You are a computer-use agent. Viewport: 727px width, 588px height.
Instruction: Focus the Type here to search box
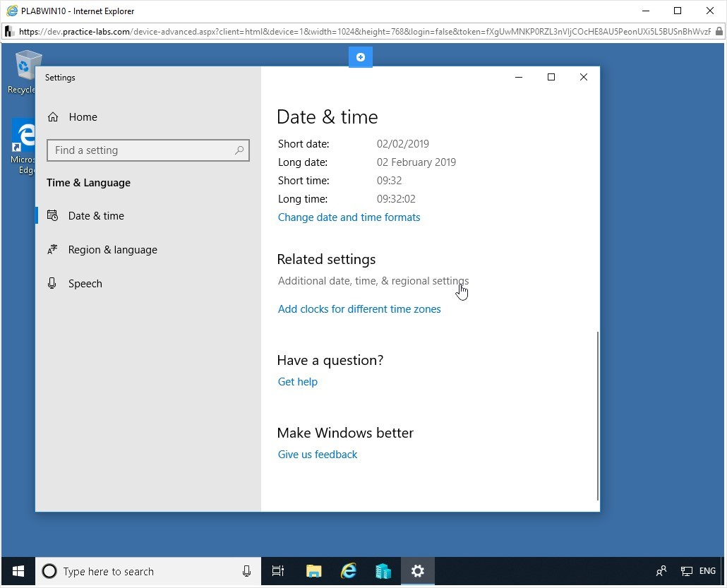[148, 571]
